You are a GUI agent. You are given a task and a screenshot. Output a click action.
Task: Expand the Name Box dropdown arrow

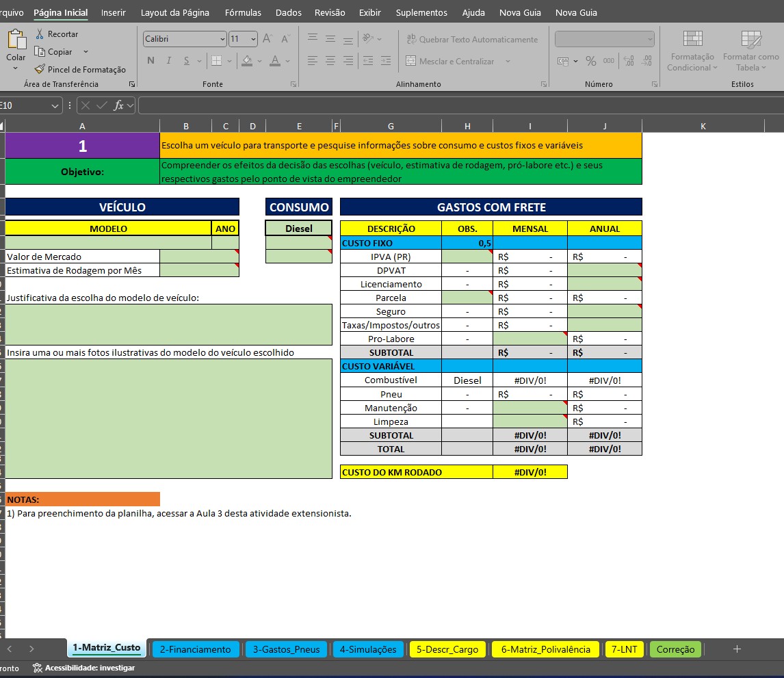(55, 106)
